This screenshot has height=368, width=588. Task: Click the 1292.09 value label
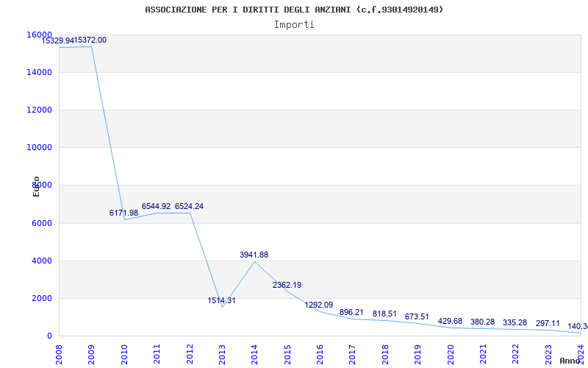(x=319, y=305)
